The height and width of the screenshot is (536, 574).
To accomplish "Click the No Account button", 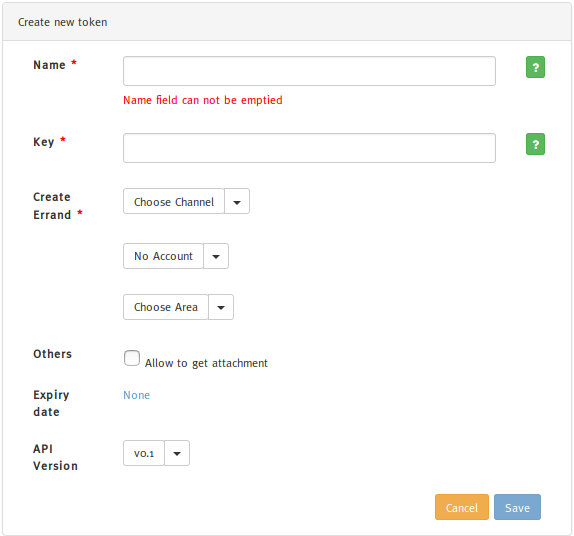I will [163, 256].
